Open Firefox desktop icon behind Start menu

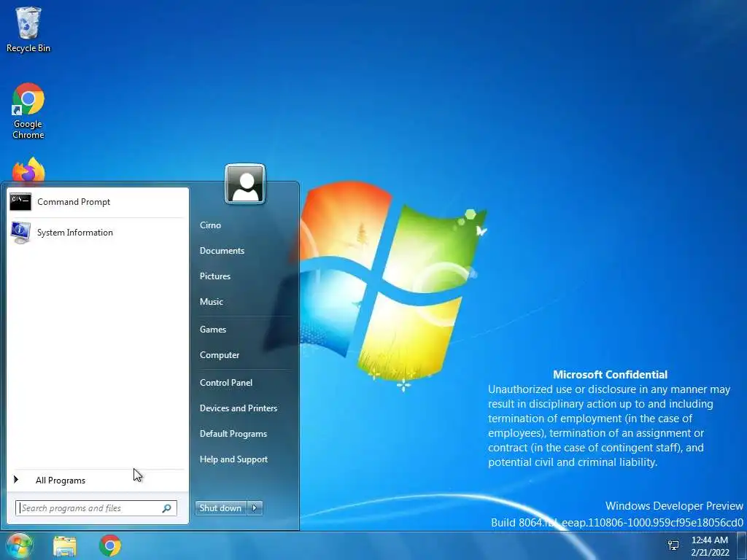pyautogui.click(x=28, y=170)
